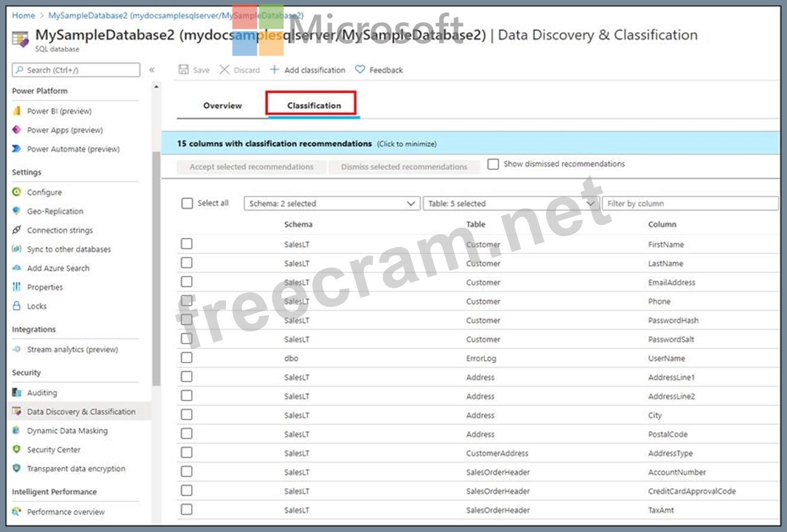Click the Power BI (preview) icon
This screenshot has height=532, width=787.
(x=17, y=111)
